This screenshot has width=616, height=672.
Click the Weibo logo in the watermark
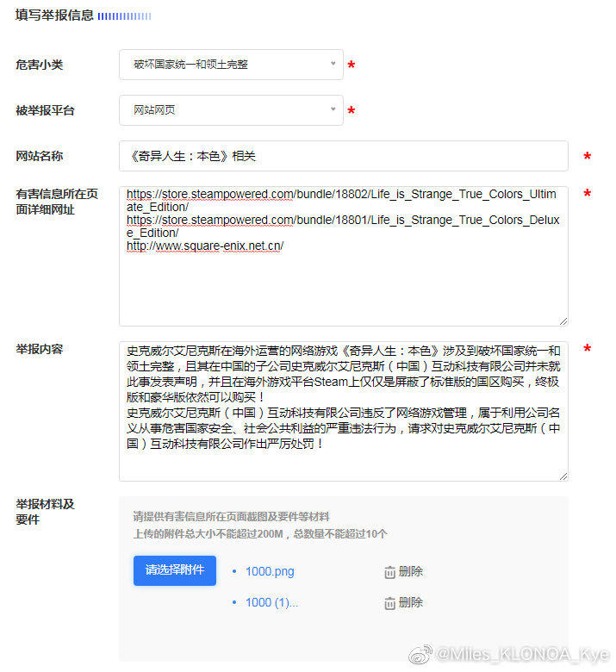(420, 656)
